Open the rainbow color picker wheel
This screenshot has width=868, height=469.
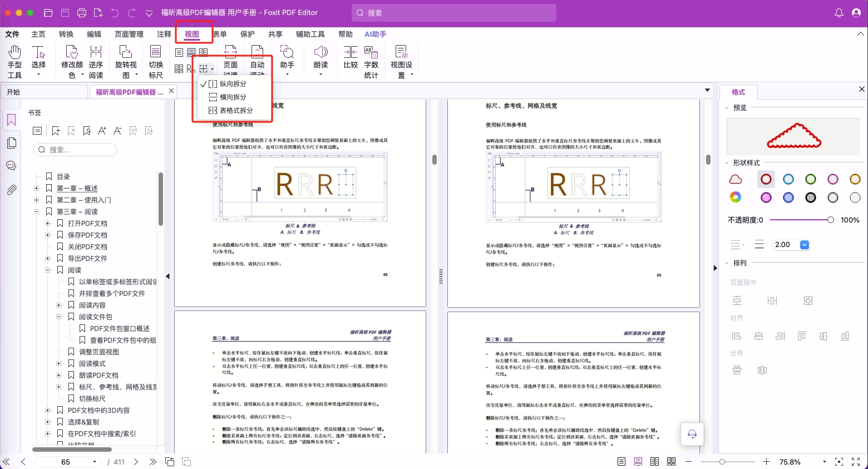736,198
